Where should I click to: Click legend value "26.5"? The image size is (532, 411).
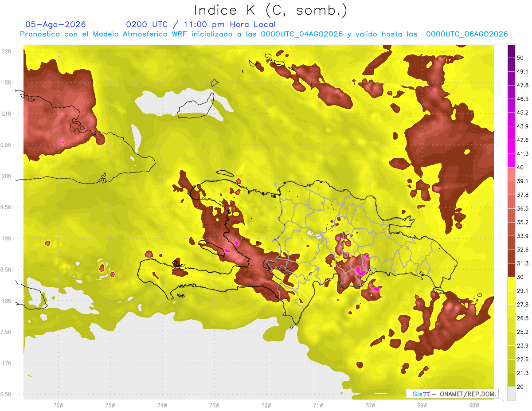(x=522, y=318)
